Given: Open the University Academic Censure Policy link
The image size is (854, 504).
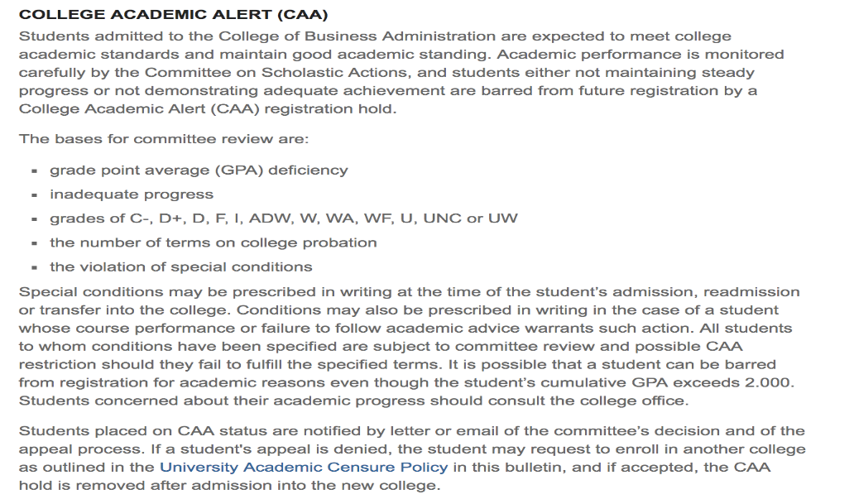Looking at the screenshot, I should [x=303, y=467].
